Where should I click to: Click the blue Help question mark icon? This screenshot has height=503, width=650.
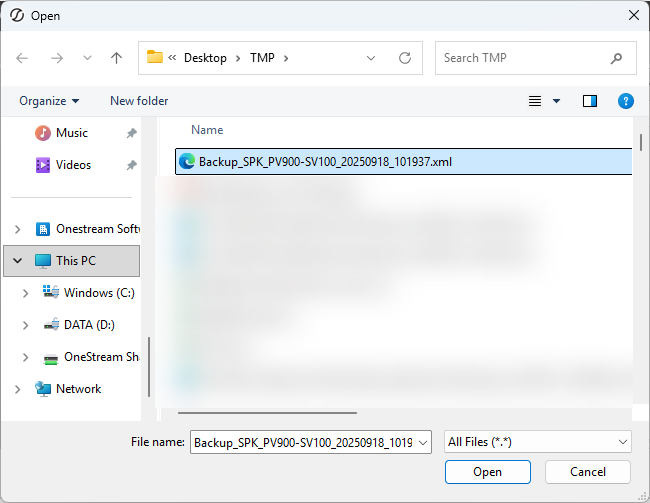(x=625, y=101)
